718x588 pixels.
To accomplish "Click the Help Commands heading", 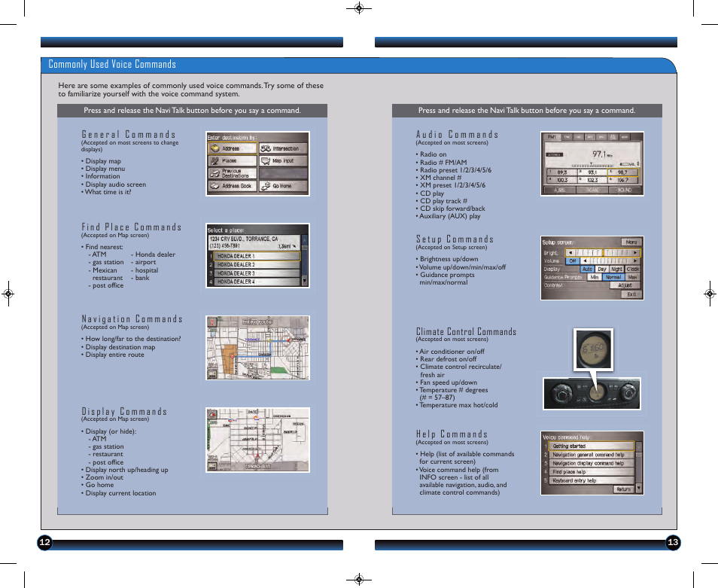I will (452, 434).
